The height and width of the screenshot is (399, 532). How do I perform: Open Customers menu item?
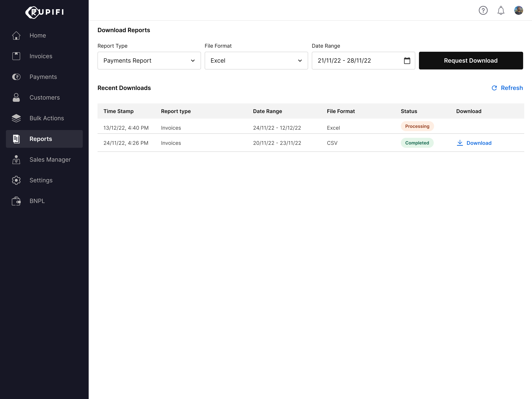[44, 98]
